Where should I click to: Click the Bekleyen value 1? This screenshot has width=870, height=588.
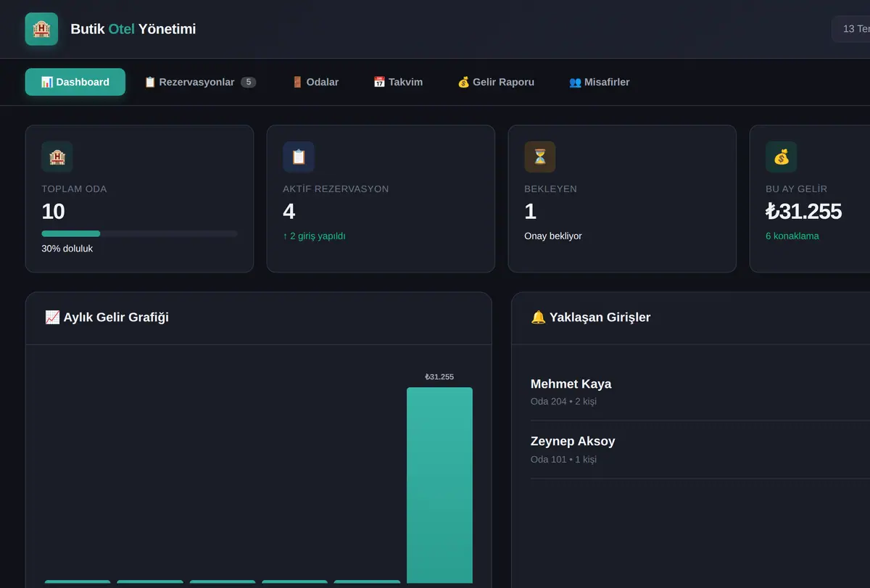click(530, 211)
